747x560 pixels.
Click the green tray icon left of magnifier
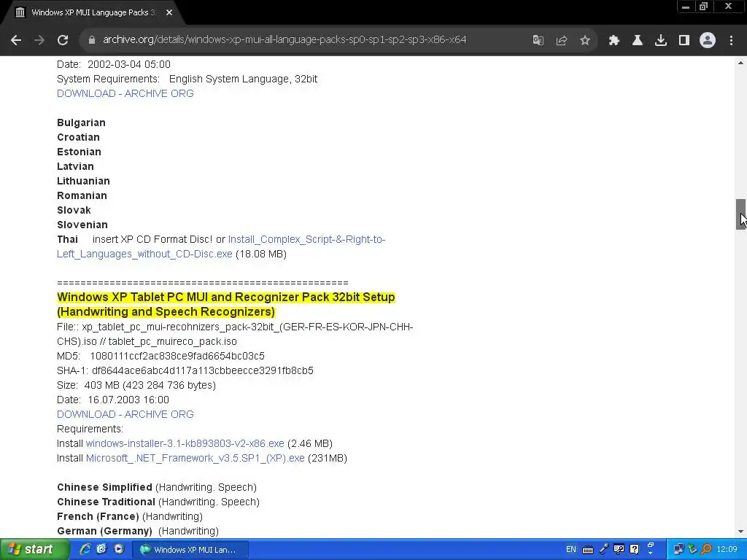click(693, 550)
